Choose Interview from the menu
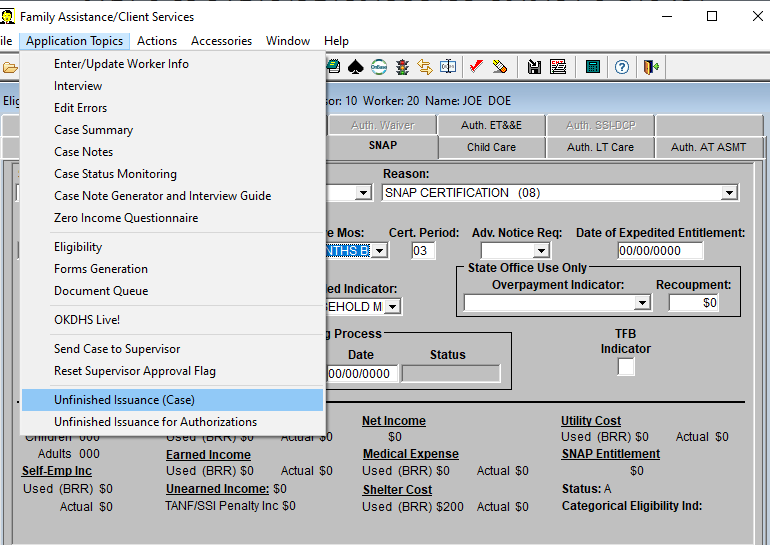 [172, 86]
